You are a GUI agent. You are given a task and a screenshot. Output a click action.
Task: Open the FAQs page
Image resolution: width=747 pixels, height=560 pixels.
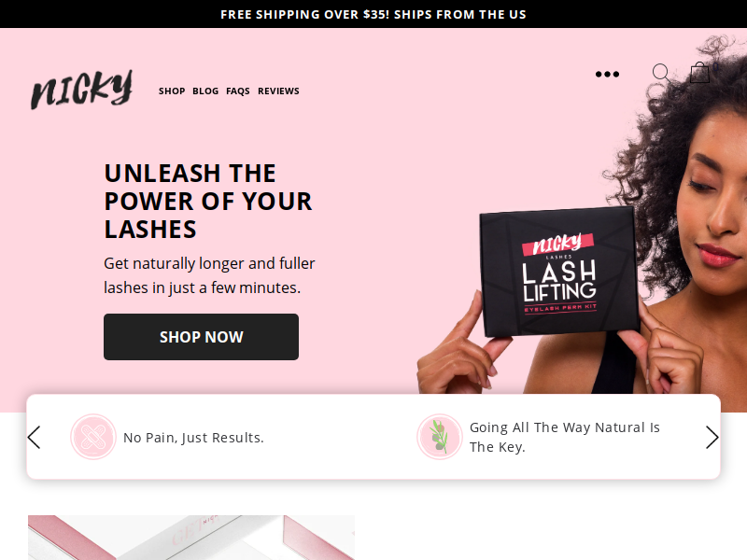click(x=238, y=91)
